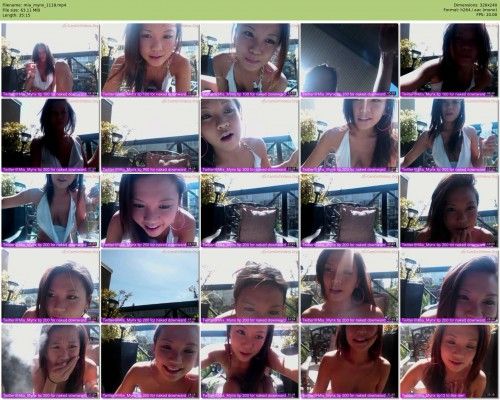Open the close-up open-mouth face thumbnail
Viewport: 500px width, 400px height.
(250, 135)
